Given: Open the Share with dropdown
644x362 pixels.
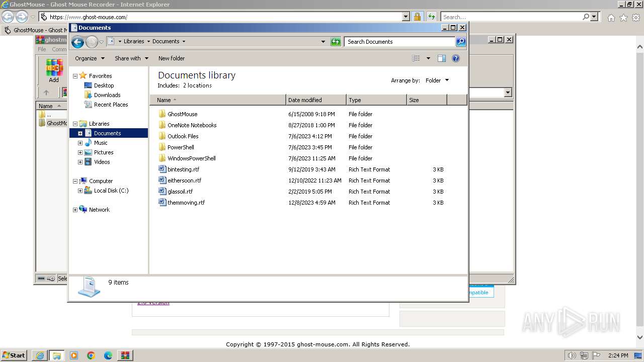Looking at the screenshot, I should click(x=131, y=58).
